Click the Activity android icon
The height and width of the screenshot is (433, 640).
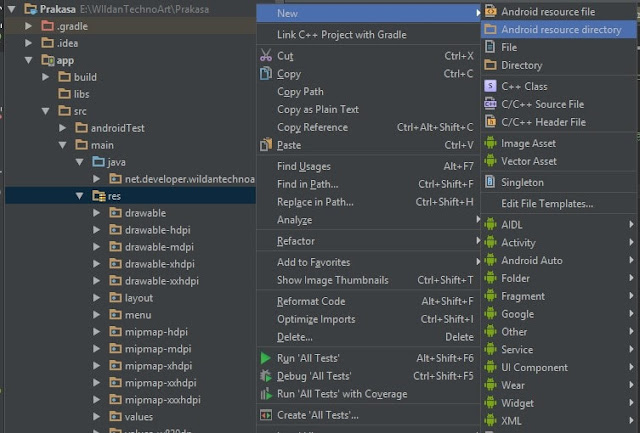pyautogui.click(x=490, y=242)
